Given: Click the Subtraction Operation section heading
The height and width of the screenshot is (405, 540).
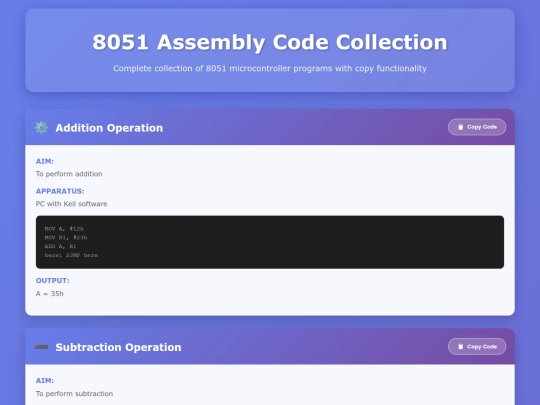Looking at the screenshot, I should [118, 347].
